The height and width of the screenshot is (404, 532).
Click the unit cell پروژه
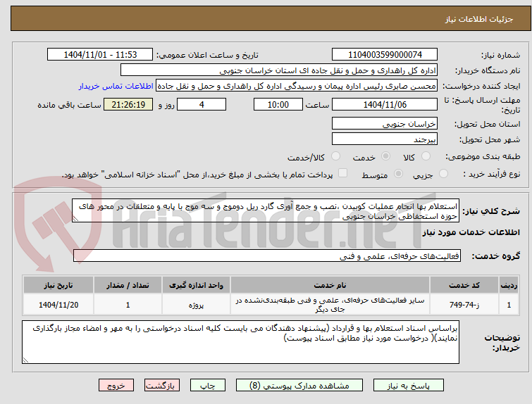pos(196,305)
